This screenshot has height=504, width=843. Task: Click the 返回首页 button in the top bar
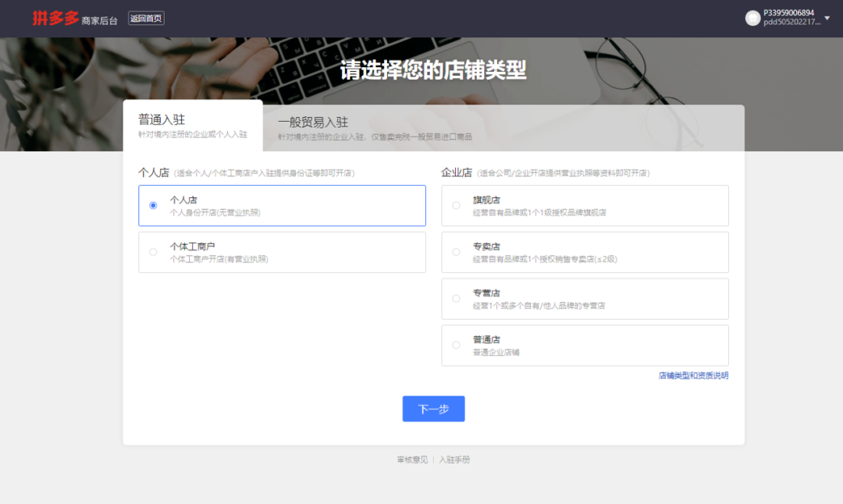tap(145, 18)
